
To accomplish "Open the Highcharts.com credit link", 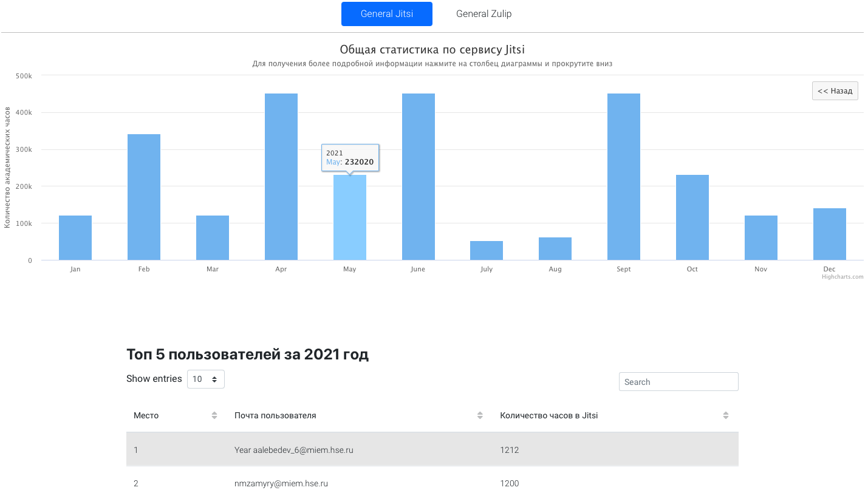I will (842, 277).
